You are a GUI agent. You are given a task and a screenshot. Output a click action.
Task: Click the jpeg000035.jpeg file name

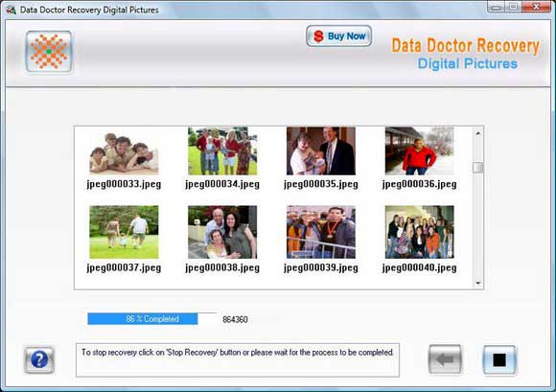coord(321,184)
